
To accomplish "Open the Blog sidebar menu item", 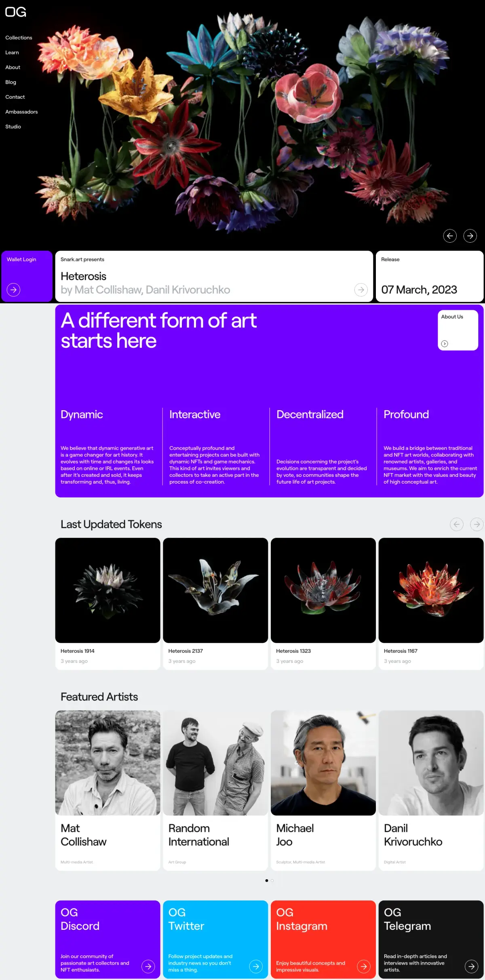I will point(11,82).
